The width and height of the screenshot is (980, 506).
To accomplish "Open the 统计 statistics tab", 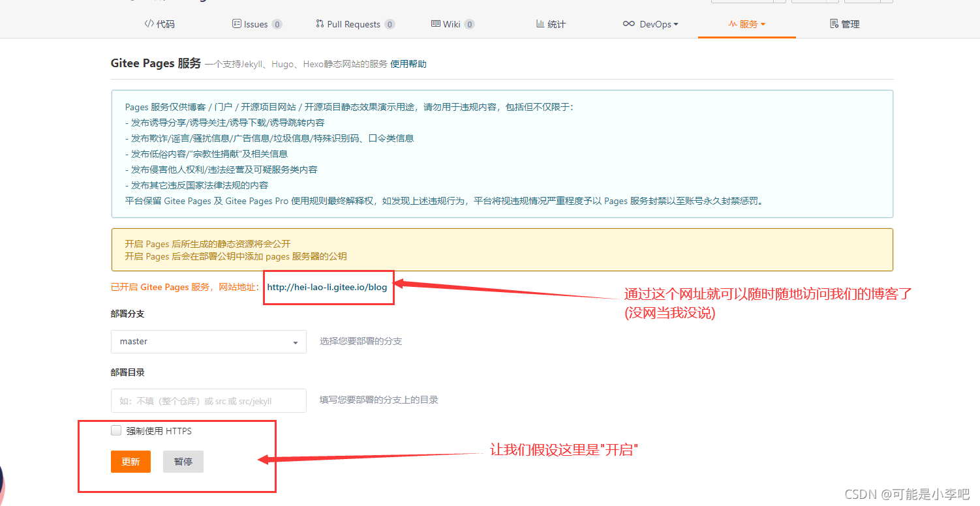I will pyautogui.click(x=551, y=24).
